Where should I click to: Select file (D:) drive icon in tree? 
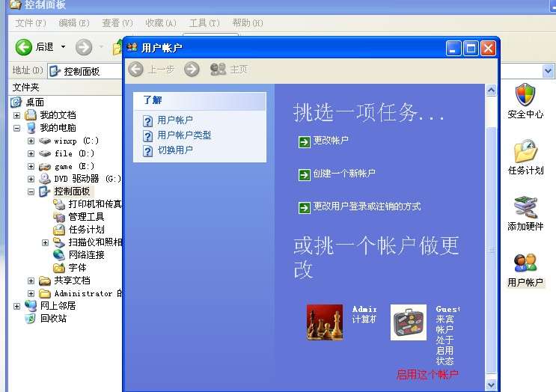pos(45,153)
